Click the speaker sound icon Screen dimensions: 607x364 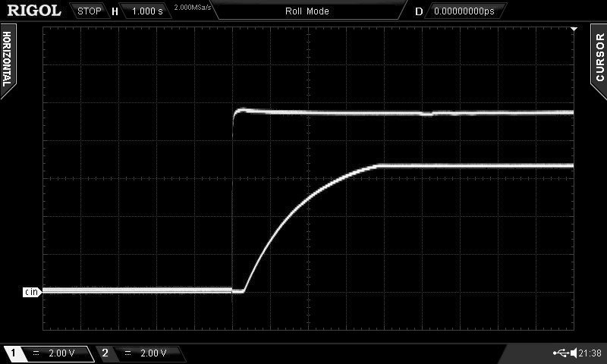pos(574,353)
